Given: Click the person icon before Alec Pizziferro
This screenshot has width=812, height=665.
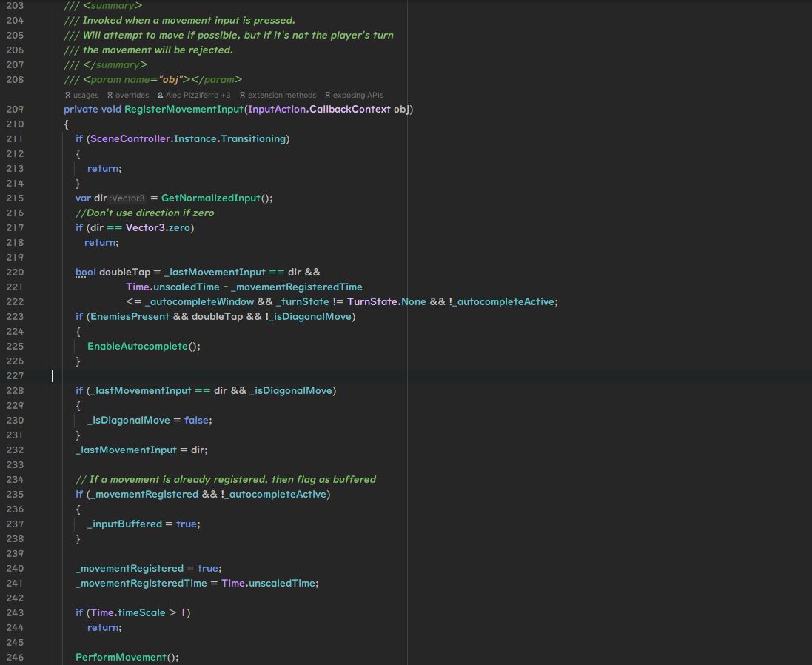Looking at the screenshot, I should (160, 96).
